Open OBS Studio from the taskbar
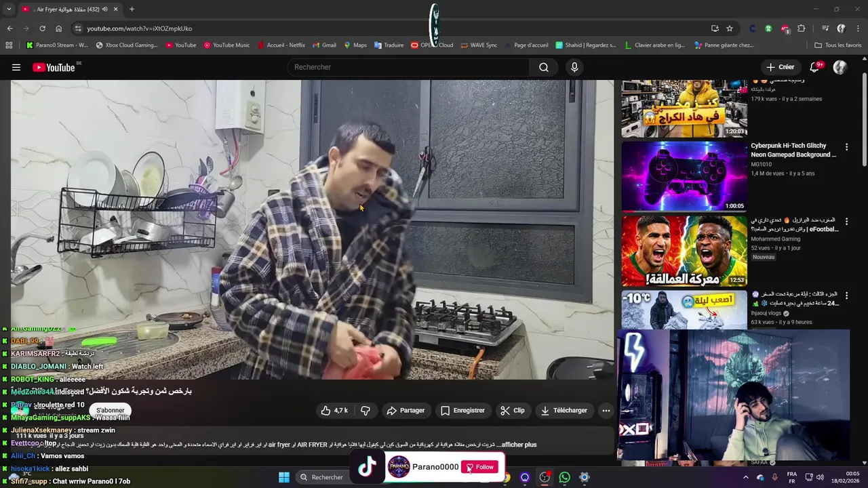868x488 pixels. [x=545, y=477]
